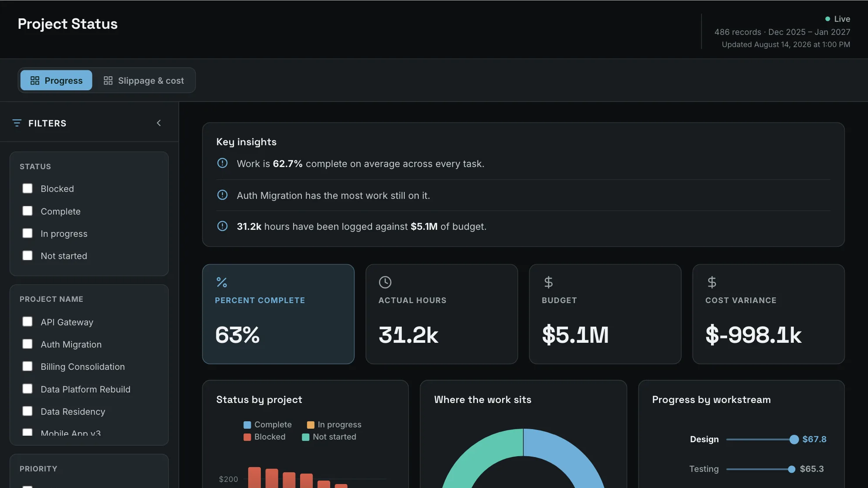The image size is (868, 488).
Task: Check the Auth Migration project filter
Action: coord(27,344)
